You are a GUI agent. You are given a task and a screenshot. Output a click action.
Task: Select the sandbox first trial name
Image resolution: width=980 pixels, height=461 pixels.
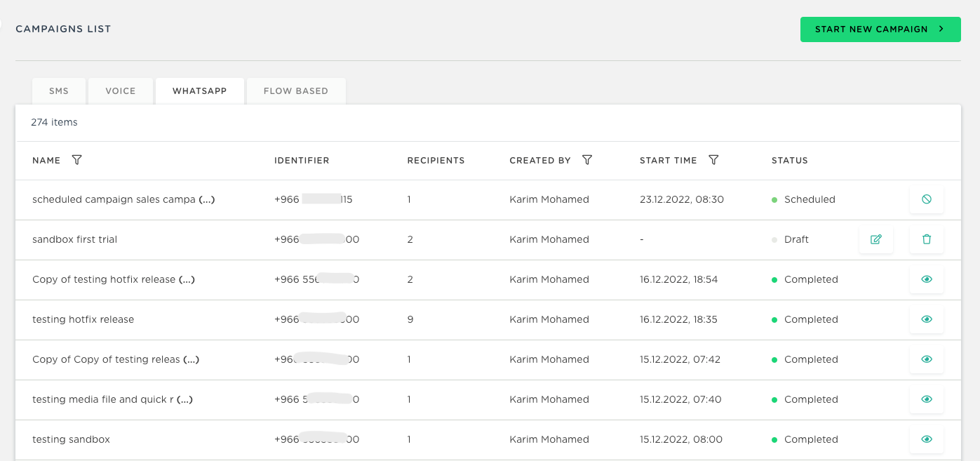74,239
